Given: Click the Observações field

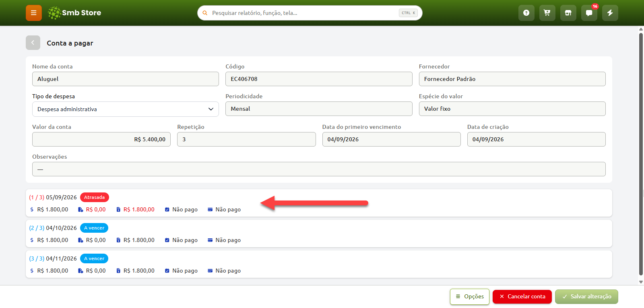Looking at the screenshot, I should pyautogui.click(x=319, y=169).
